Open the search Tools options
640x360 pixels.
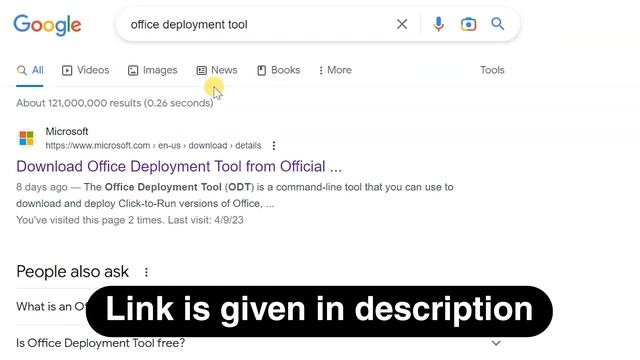(x=492, y=70)
